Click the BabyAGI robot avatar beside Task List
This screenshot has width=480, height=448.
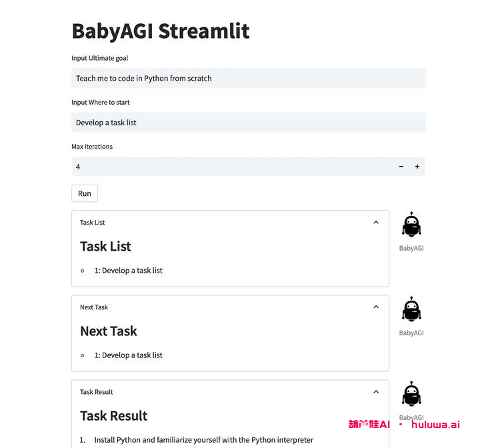tap(411, 225)
